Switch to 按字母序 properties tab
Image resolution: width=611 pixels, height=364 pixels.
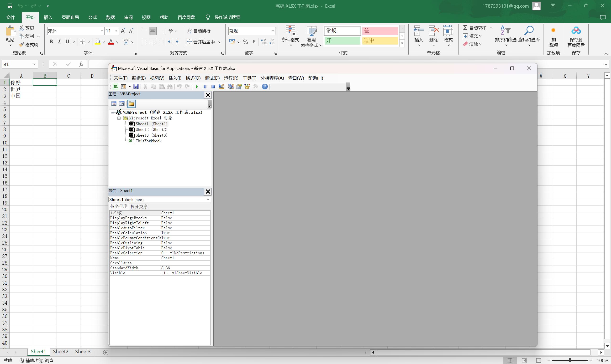pyautogui.click(x=119, y=206)
